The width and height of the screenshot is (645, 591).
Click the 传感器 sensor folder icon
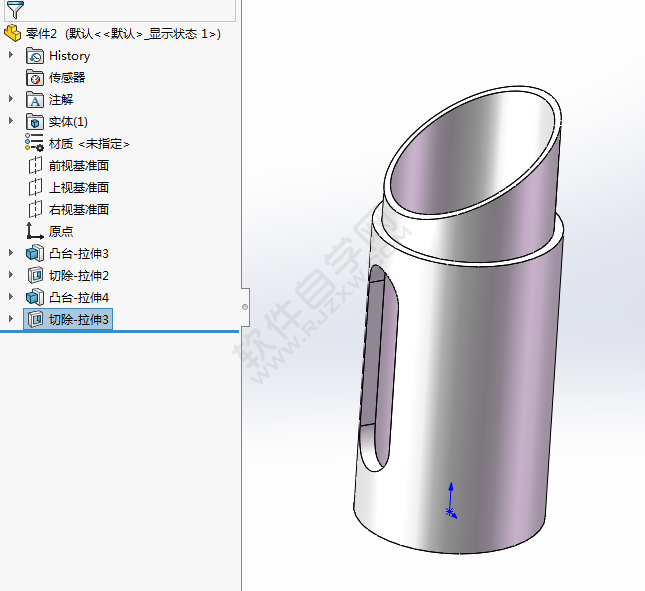35,78
